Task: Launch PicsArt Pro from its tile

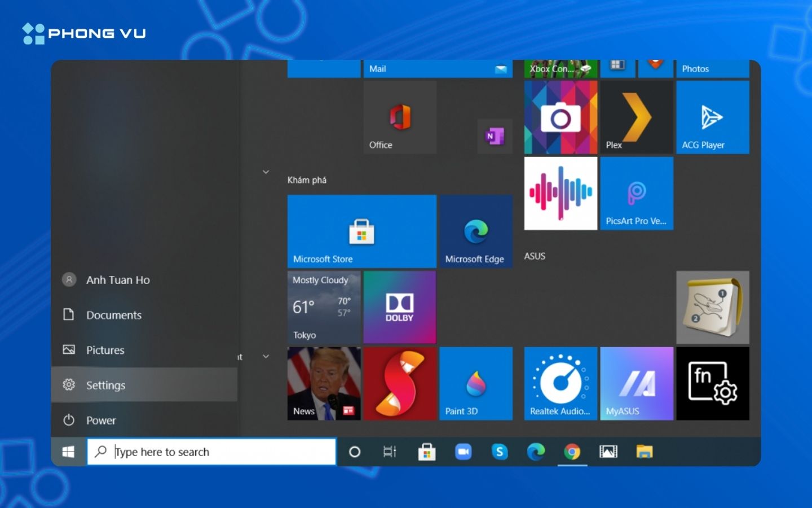Action: 637,194
